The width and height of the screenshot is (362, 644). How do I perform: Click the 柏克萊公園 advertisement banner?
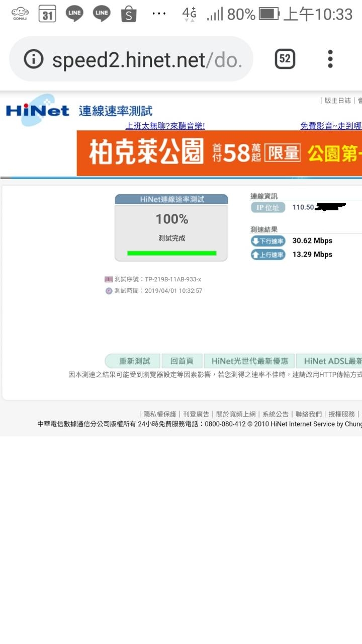(219, 153)
